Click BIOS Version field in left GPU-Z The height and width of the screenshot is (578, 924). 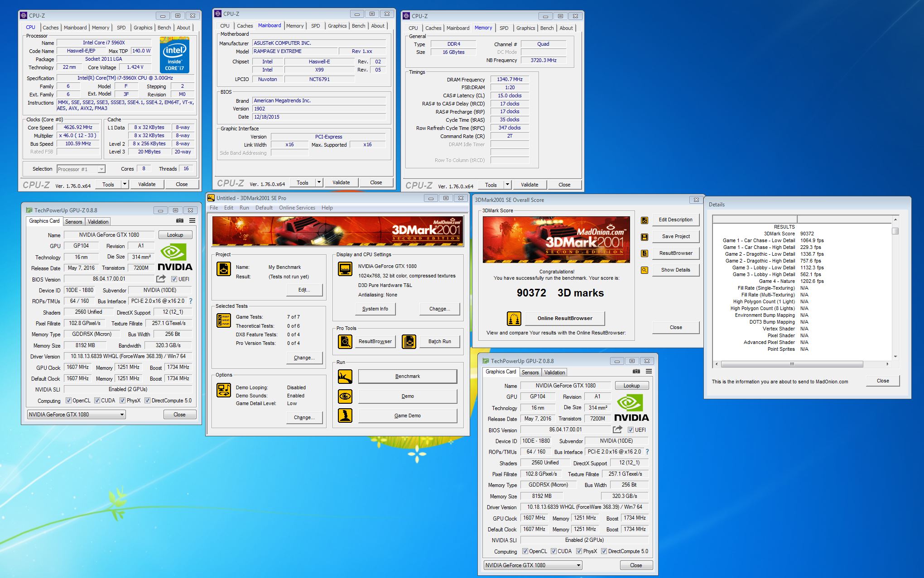(109, 279)
